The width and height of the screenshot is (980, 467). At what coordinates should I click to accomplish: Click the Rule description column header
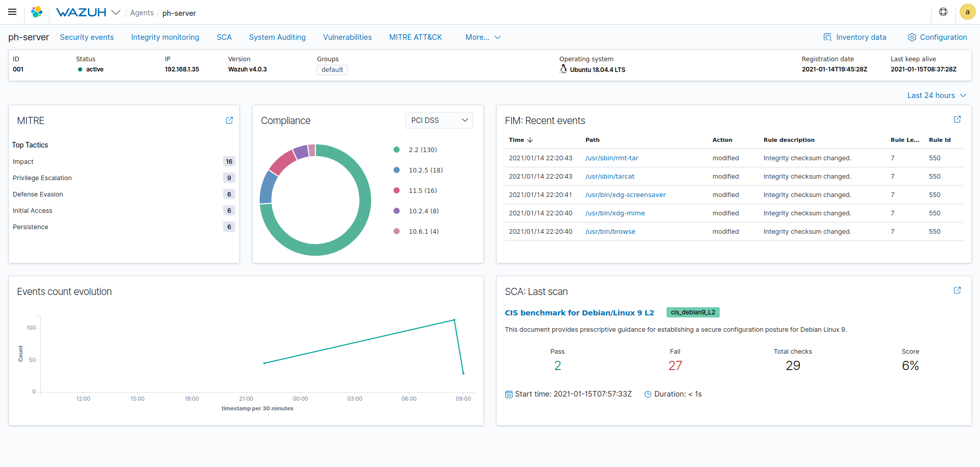789,140
